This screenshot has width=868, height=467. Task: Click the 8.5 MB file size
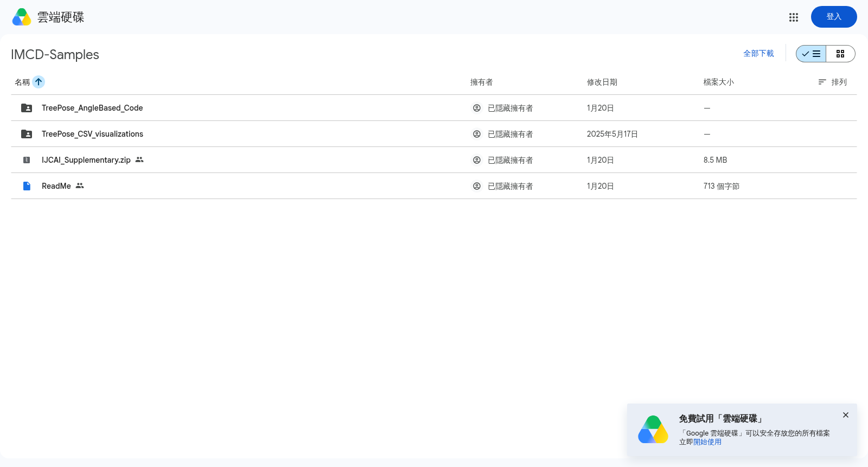point(716,160)
